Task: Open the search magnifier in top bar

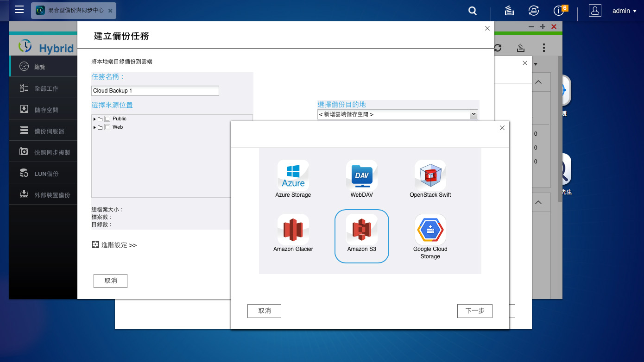Action: coord(473,11)
